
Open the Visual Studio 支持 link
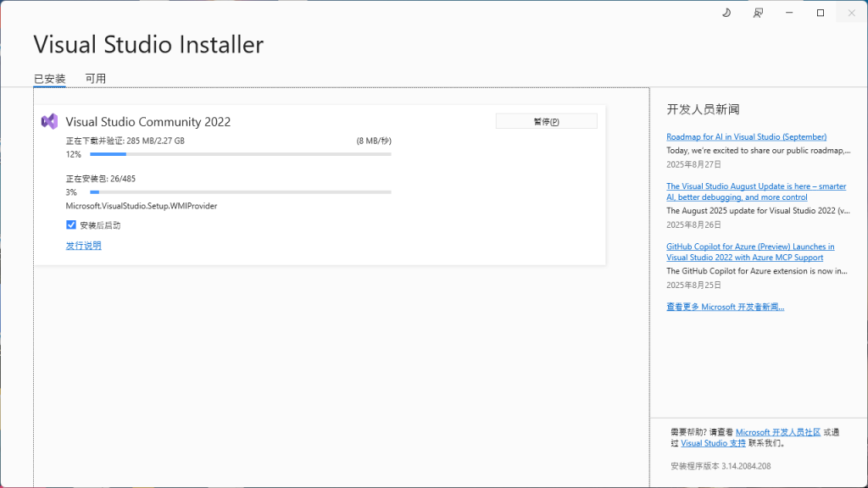(x=714, y=442)
